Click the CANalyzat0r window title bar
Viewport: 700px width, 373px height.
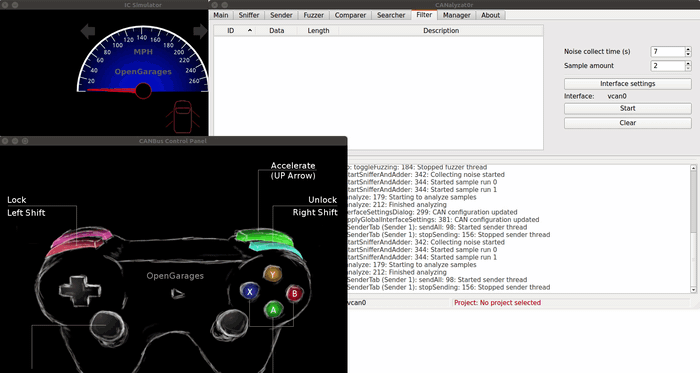tap(454, 4)
